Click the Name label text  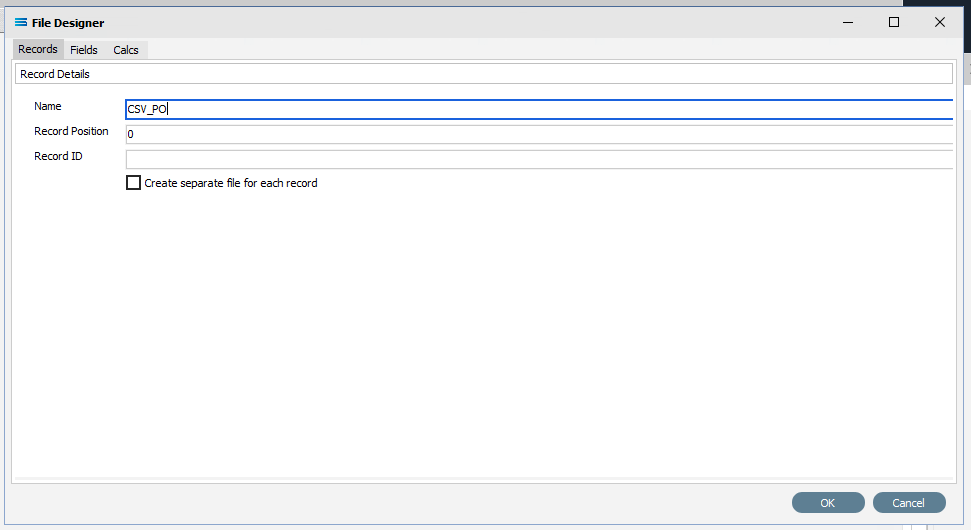pos(48,106)
